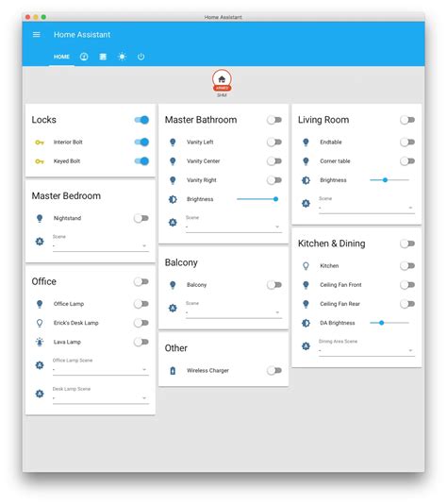Click the Corner table bulb icon
The width and height of the screenshot is (447, 504).
click(x=306, y=161)
